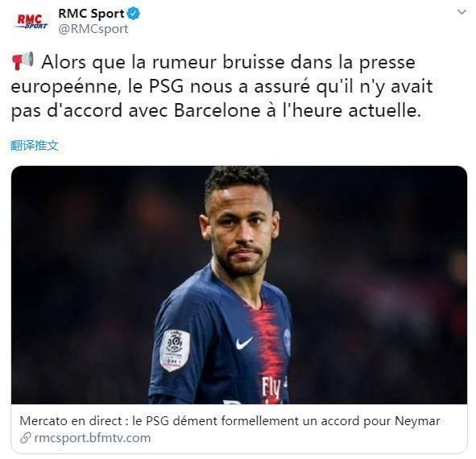Open the @RMCsport handle

point(93,29)
